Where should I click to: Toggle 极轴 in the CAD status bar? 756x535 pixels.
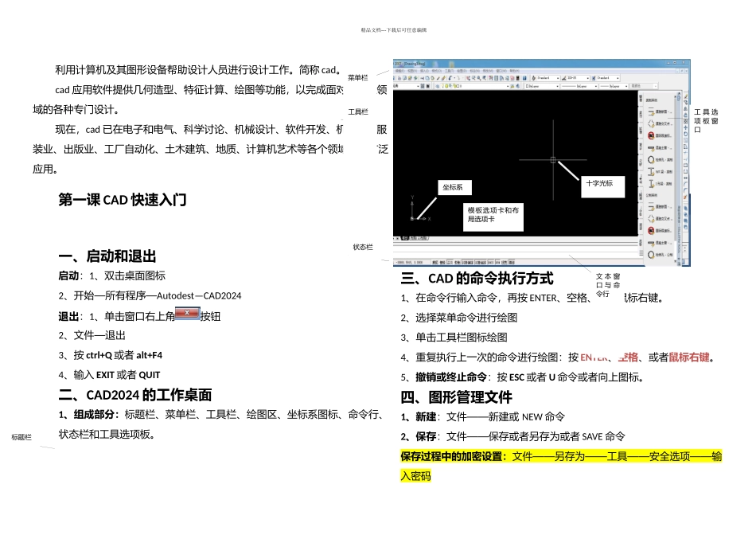pyautogui.click(x=458, y=262)
